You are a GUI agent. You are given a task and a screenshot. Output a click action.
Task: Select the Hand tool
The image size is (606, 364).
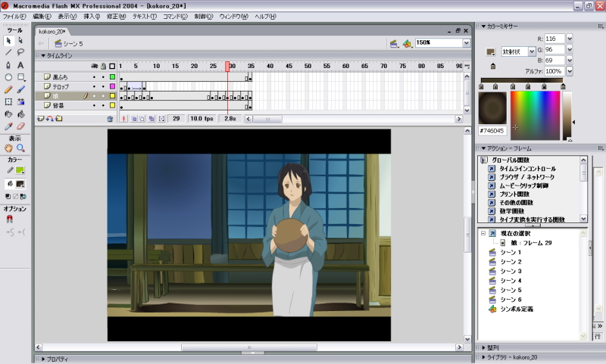(x=8, y=148)
